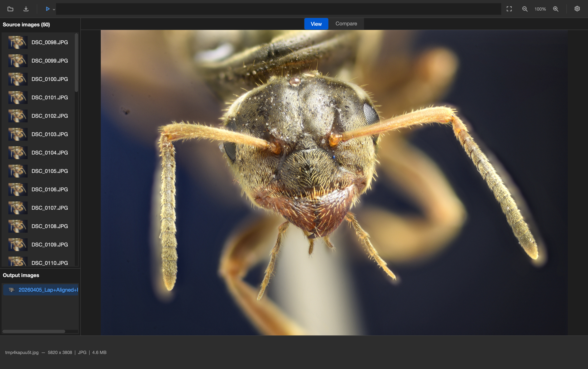Select the View tab
Viewport: 588px width, 369px height.
click(x=316, y=24)
